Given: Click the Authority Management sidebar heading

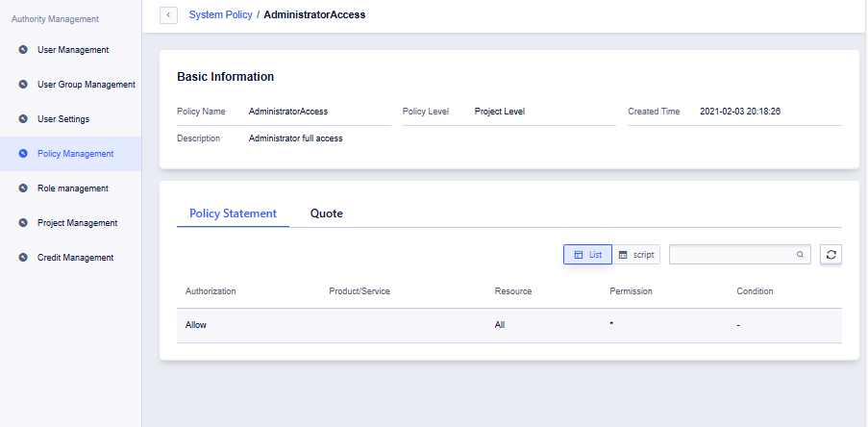Looking at the screenshot, I should point(55,19).
